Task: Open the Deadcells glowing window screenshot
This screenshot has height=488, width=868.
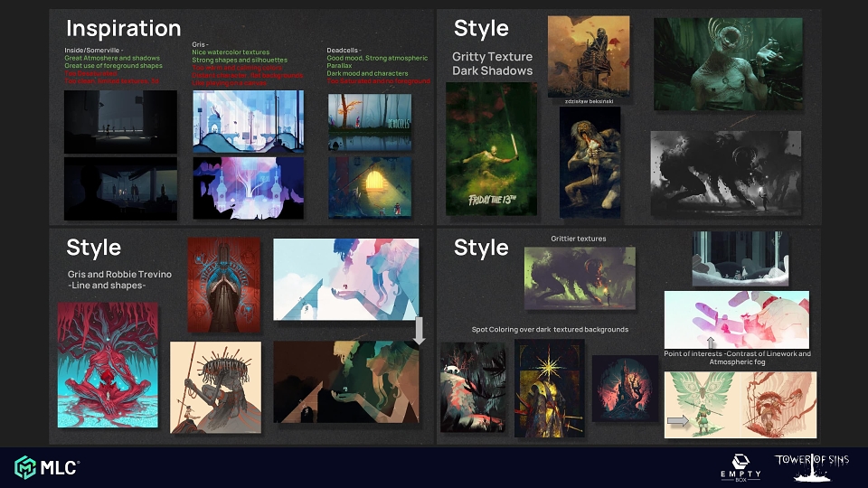Action: (370, 188)
